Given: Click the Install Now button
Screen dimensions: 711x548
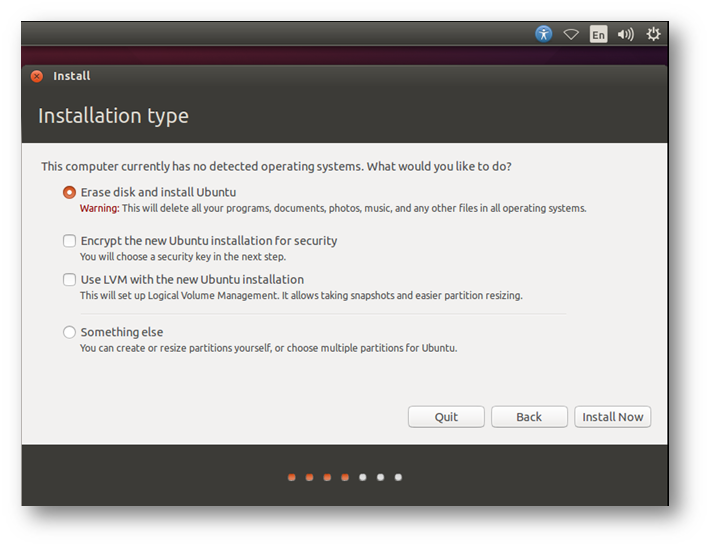Looking at the screenshot, I should tap(613, 417).
